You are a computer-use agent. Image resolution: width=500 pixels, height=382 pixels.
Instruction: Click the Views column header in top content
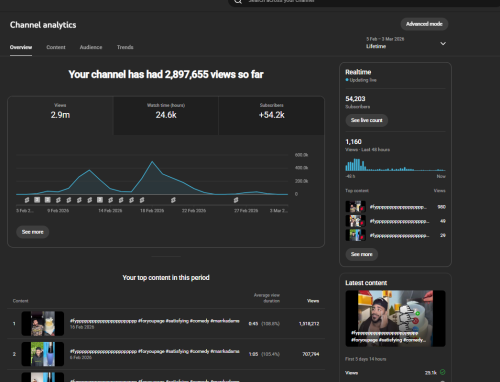point(313,301)
